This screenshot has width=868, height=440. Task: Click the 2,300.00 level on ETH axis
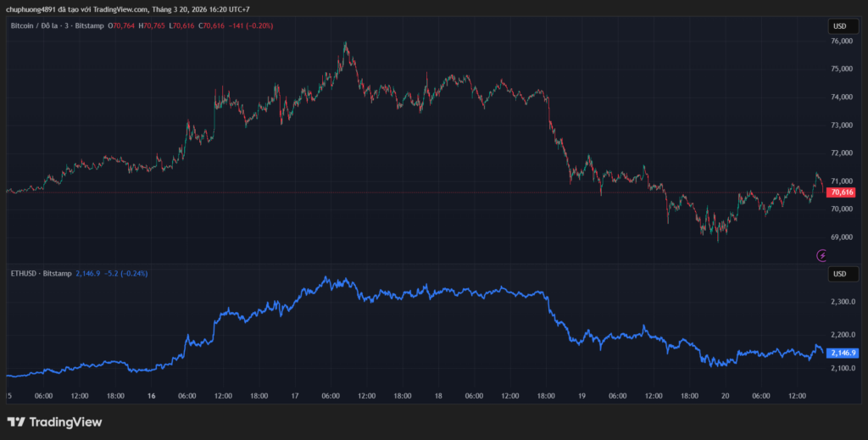pyautogui.click(x=844, y=302)
